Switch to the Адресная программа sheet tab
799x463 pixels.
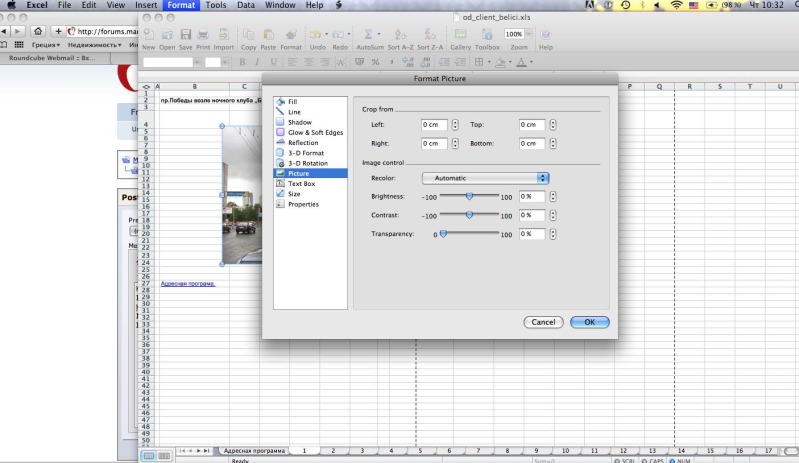point(253,451)
